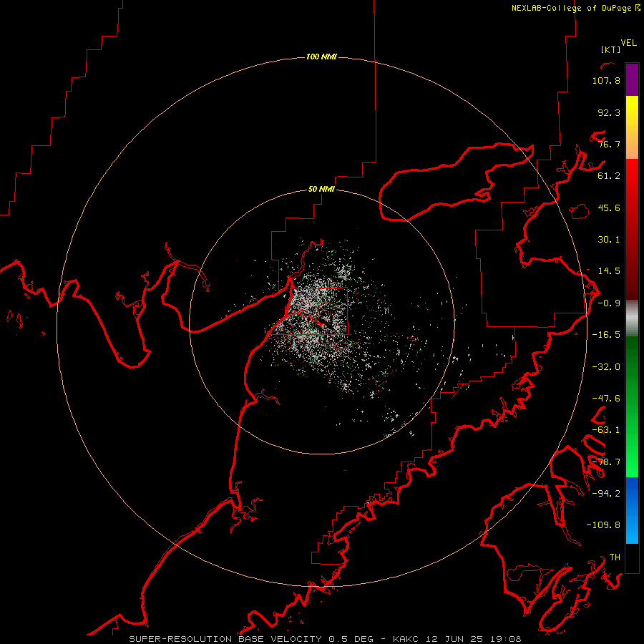Image resolution: width=644 pixels, height=644 pixels.
Task: Click the -16.5 value on velocity scale
Action: click(x=606, y=335)
